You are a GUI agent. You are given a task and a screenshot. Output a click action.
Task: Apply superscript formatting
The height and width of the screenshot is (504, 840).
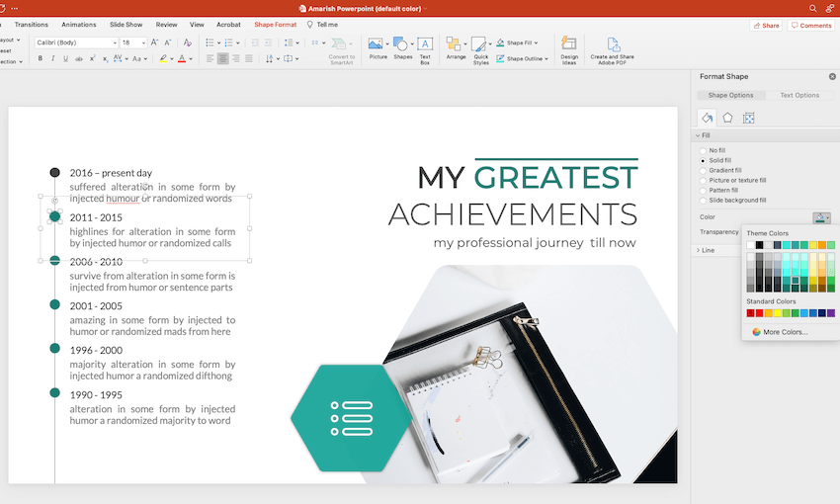(92, 59)
